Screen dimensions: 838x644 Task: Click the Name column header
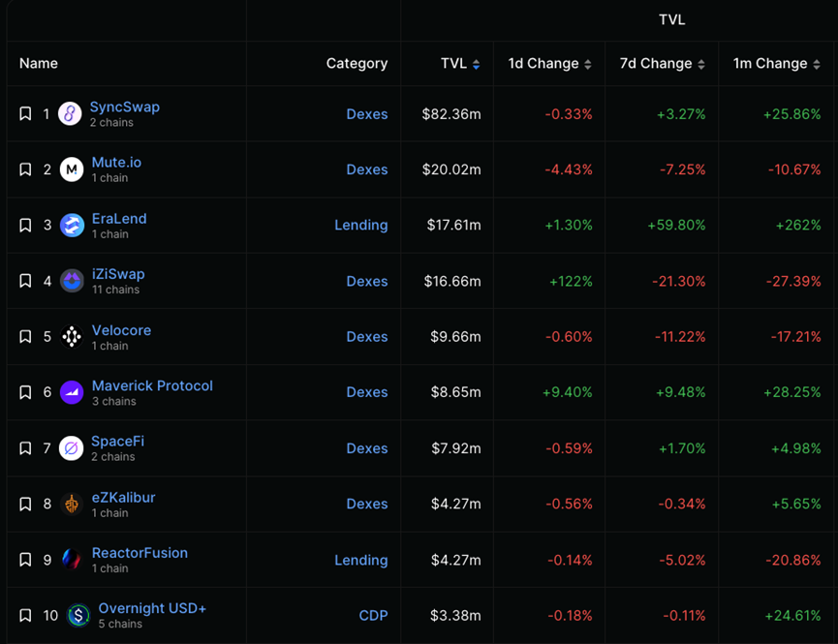click(39, 64)
